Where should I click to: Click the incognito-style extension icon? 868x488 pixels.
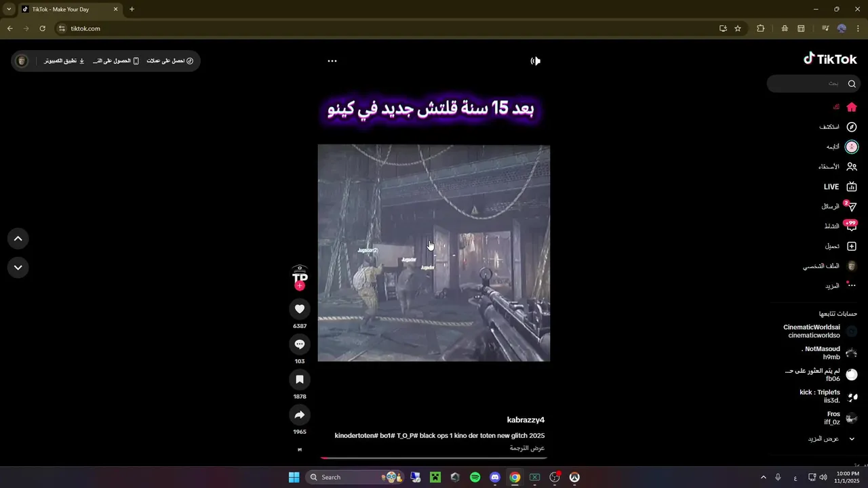pyautogui.click(x=784, y=28)
